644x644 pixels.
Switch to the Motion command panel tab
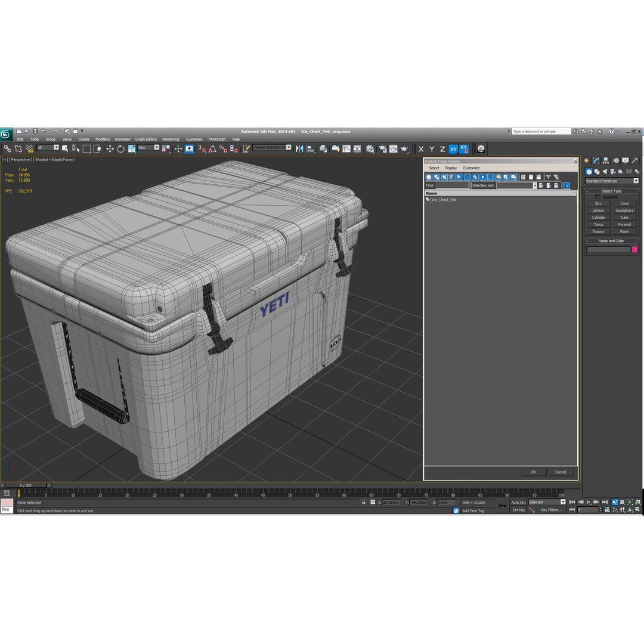615,160
